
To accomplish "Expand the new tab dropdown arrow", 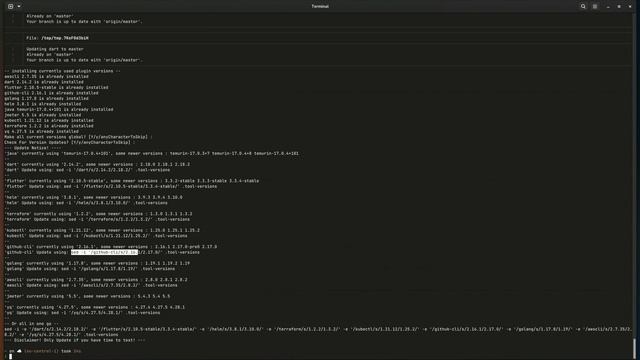I will (x=19, y=7).
